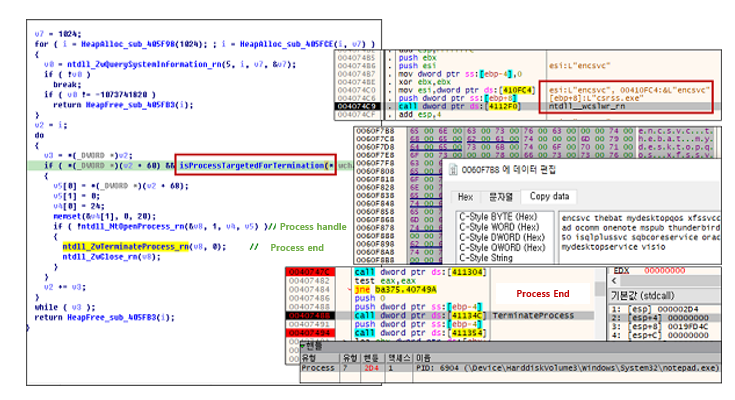Click the mov esi,dword ptr ds:[410FC4] line
The width and height of the screenshot is (735, 400).
467,90
